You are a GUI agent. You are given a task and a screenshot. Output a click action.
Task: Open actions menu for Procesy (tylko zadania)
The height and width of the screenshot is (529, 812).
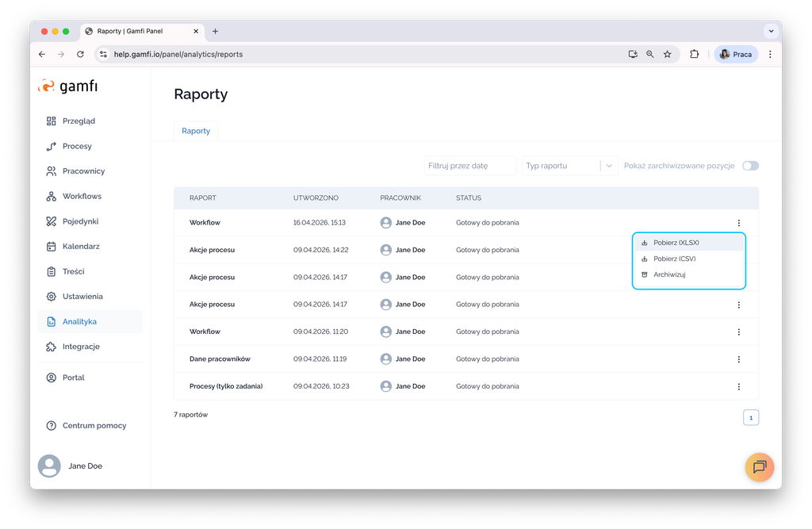point(738,386)
